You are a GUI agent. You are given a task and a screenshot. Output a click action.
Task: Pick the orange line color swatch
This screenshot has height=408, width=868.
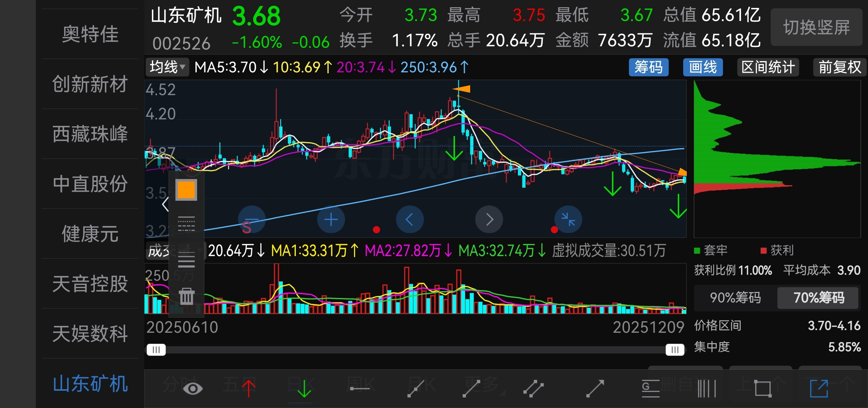tap(186, 190)
